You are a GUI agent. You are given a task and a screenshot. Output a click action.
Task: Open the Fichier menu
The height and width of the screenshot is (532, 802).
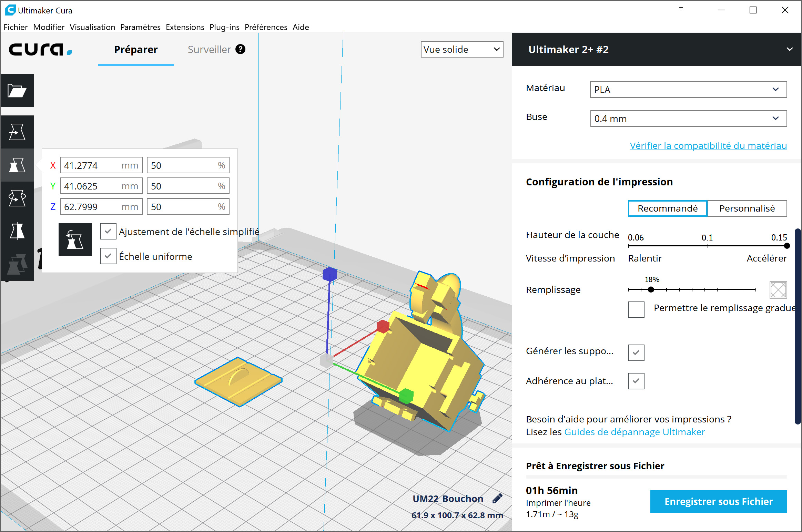16,27
